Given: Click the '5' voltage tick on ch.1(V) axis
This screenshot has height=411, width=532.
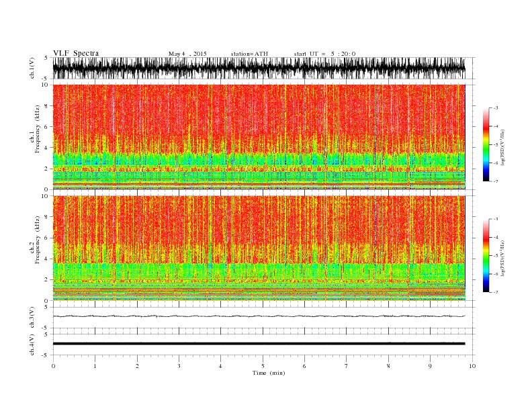Looking at the screenshot, I should (46, 58).
